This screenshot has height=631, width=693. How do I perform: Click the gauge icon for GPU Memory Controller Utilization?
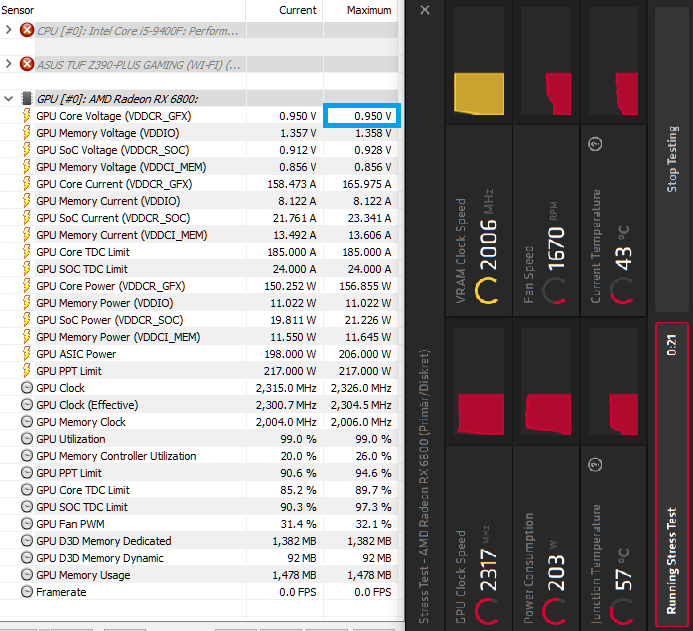tap(27, 456)
